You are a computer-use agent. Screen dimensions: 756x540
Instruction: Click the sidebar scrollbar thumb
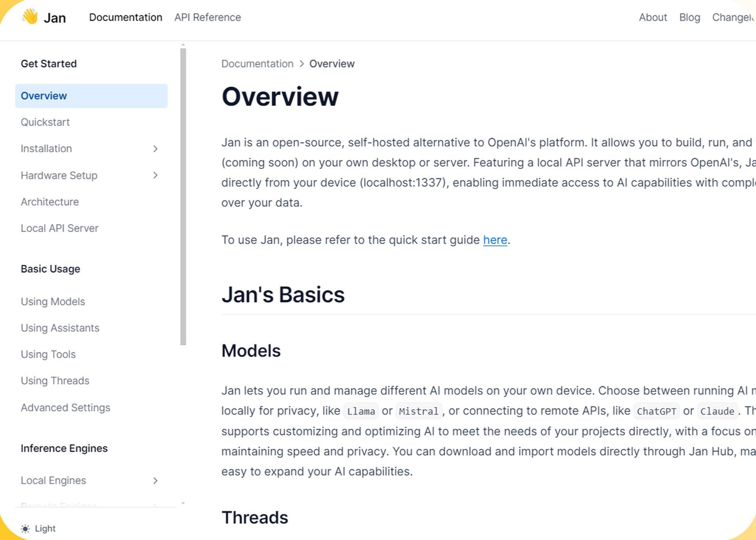183,197
